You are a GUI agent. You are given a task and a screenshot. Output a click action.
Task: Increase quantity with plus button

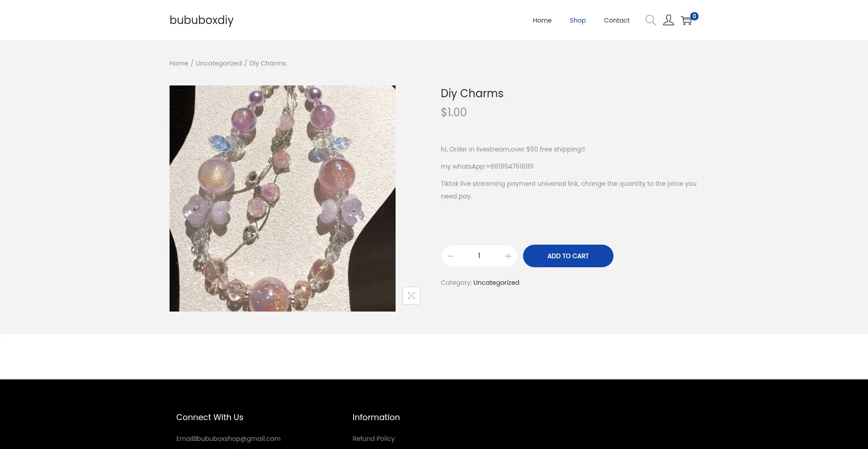508,256
